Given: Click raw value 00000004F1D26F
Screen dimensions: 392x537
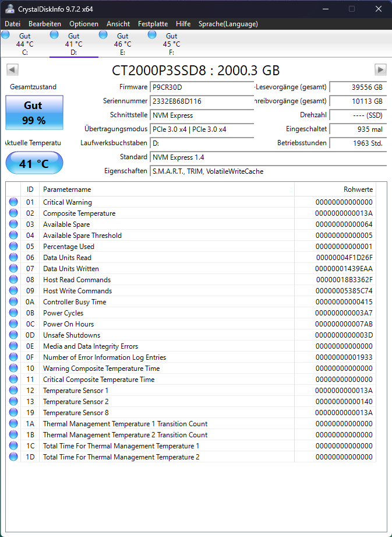Looking at the screenshot, I should pos(344,258).
